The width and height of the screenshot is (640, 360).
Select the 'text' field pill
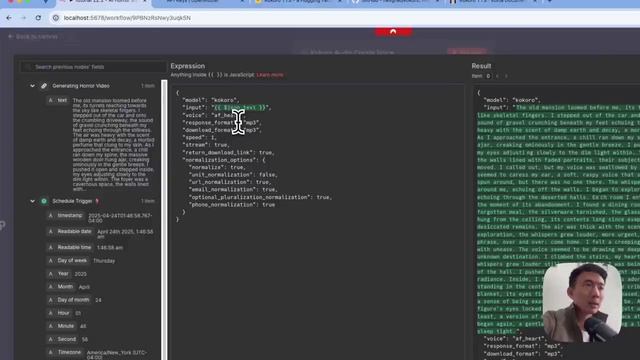point(58,100)
